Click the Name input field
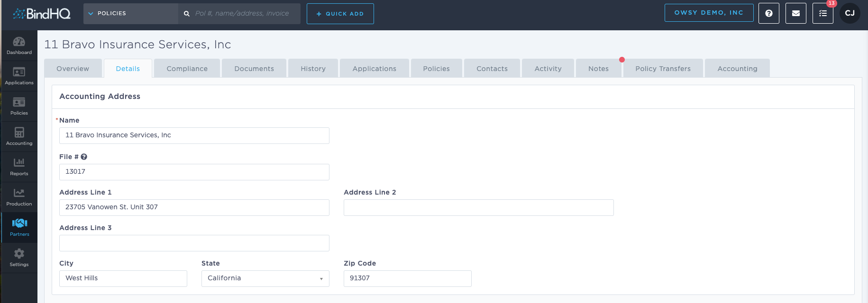The height and width of the screenshot is (303, 868). (194, 135)
